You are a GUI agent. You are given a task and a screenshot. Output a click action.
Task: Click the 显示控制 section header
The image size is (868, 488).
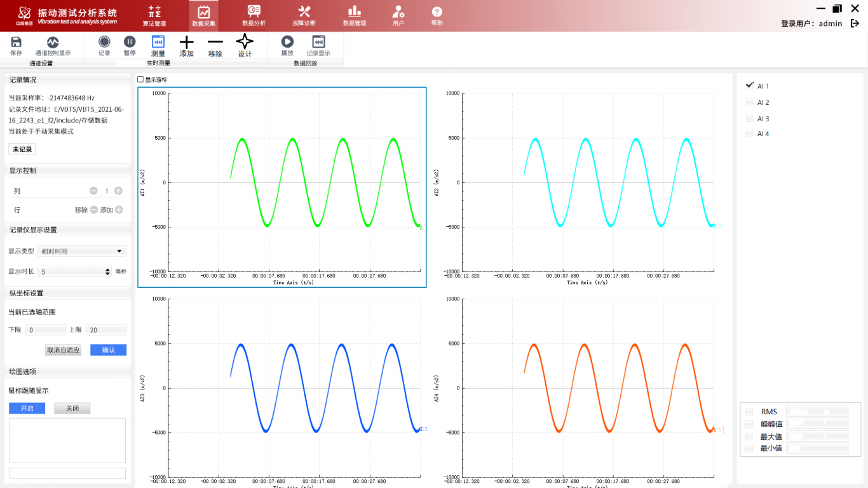(67, 171)
